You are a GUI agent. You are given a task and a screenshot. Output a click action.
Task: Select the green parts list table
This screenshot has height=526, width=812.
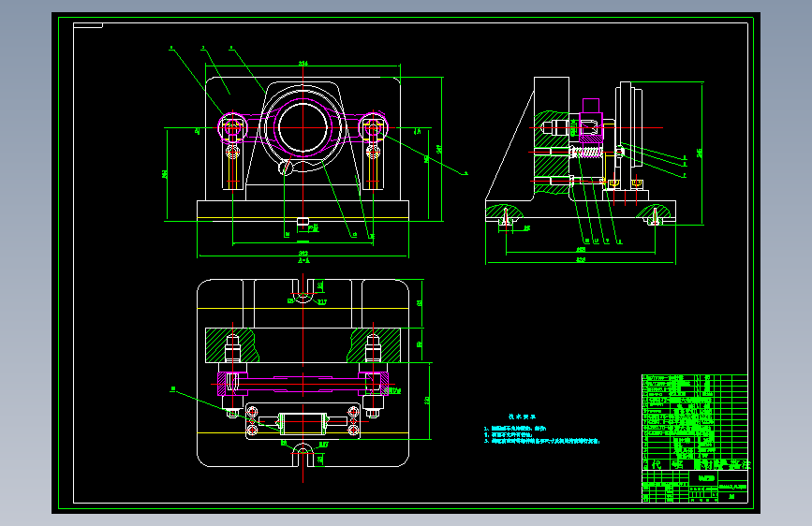pos(694,422)
